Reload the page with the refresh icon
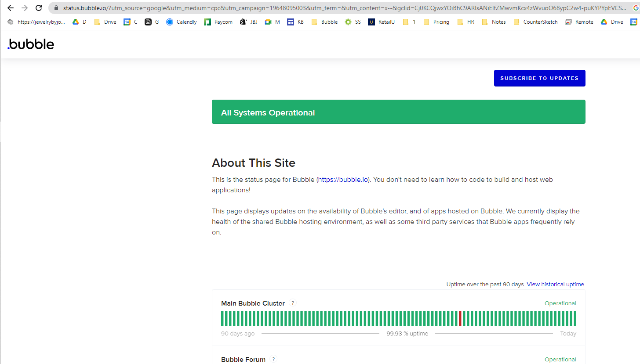Screen dimensions: 640x364 tap(39, 8)
